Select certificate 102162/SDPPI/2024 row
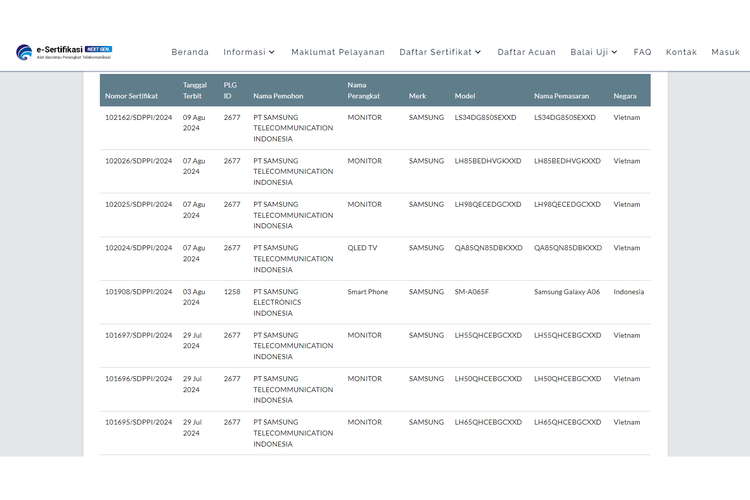Viewport: 750px width, 500px height. [x=138, y=117]
